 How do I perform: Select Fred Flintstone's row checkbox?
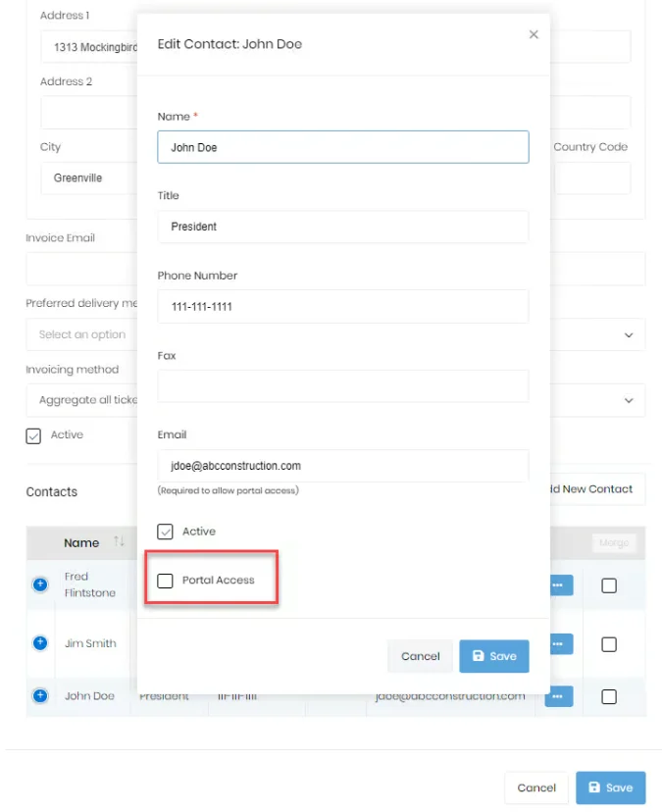pos(609,584)
